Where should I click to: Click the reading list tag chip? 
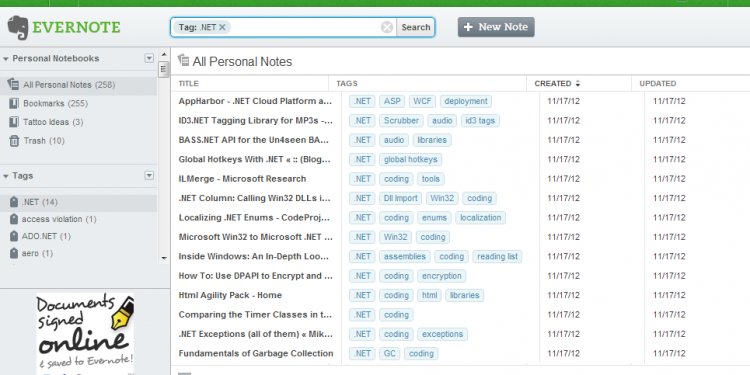pos(497,256)
